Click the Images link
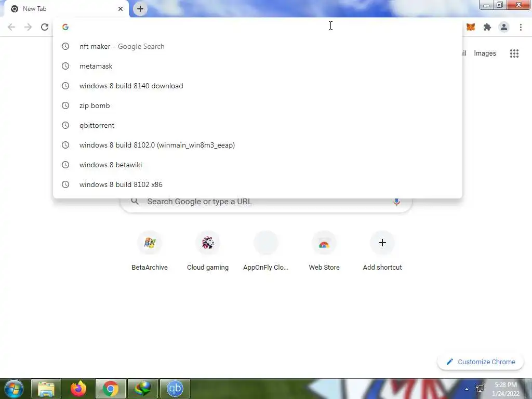 pyautogui.click(x=485, y=54)
